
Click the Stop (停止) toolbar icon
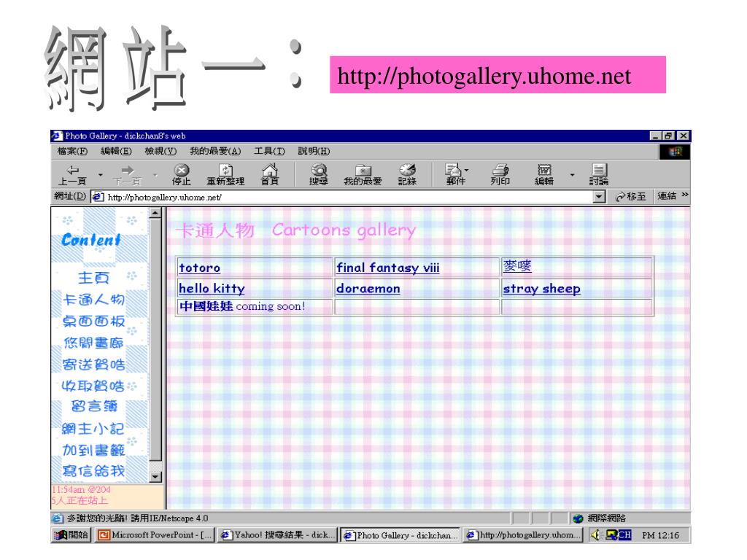point(181,174)
